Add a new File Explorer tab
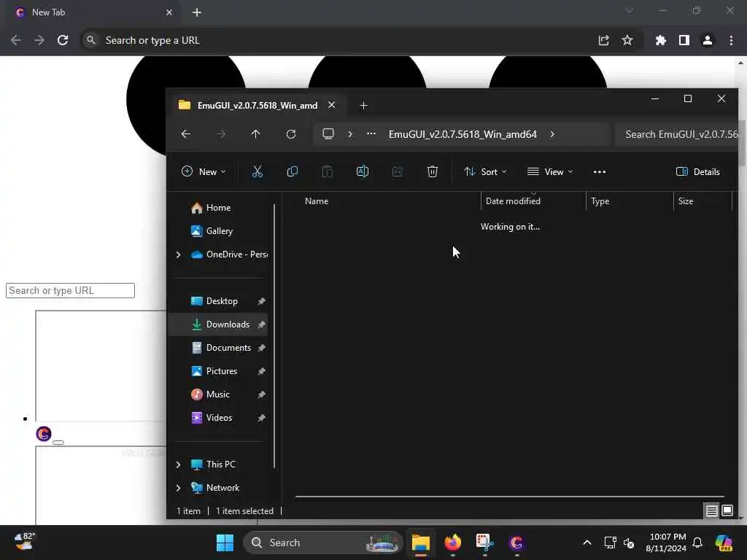The height and width of the screenshot is (560, 747). [363, 105]
